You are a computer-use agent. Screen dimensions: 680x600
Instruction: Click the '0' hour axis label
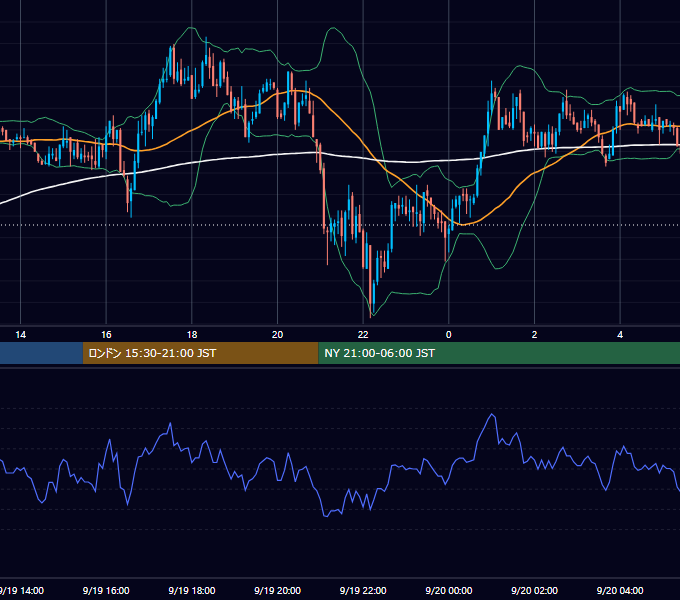click(x=448, y=335)
